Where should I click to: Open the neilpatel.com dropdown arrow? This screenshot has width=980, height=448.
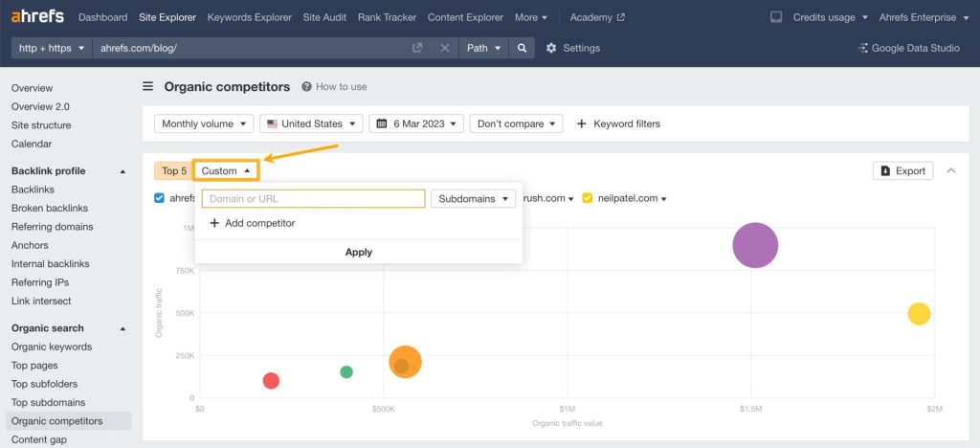pyautogui.click(x=664, y=199)
